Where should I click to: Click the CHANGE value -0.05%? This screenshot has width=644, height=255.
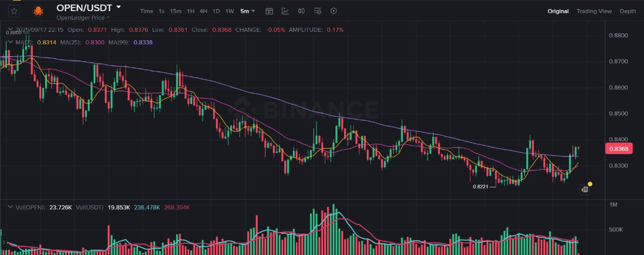tap(274, 30)
